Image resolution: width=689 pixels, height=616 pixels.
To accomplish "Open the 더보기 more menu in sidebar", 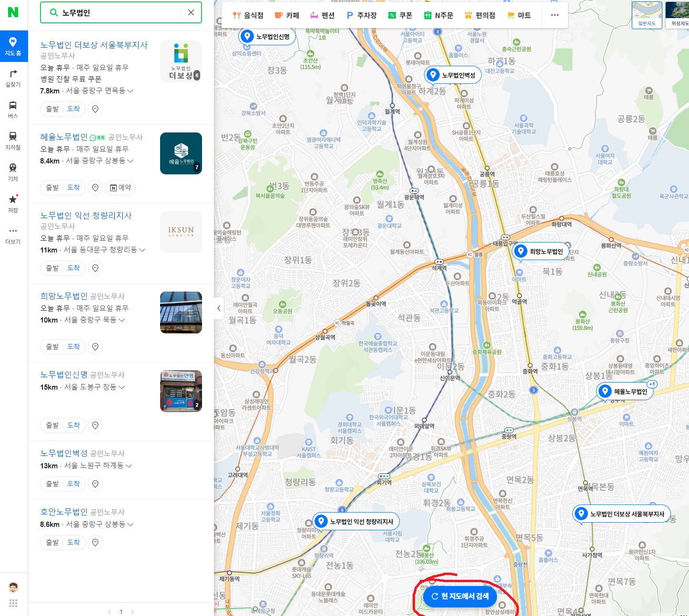I will pos(13,235).
